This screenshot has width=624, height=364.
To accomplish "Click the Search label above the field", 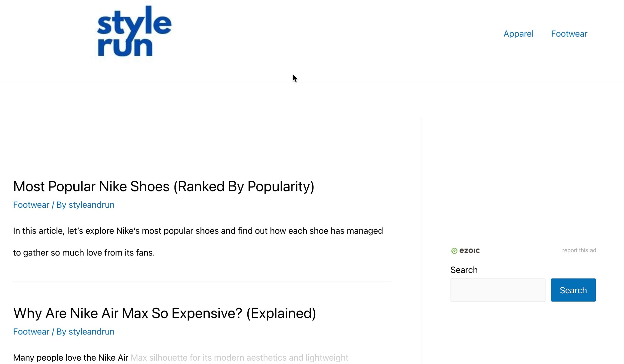I will coord(464,270).
